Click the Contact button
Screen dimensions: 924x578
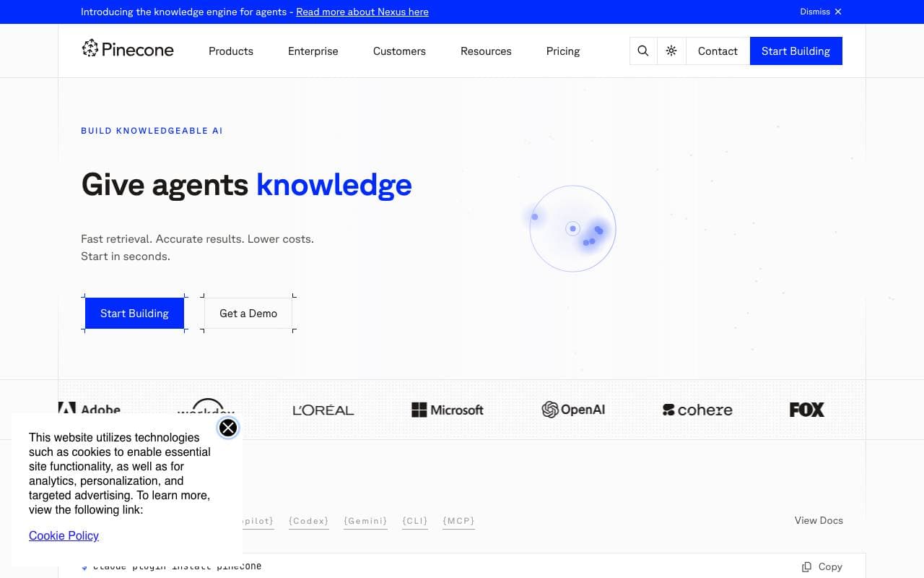(x=718, y=51)
